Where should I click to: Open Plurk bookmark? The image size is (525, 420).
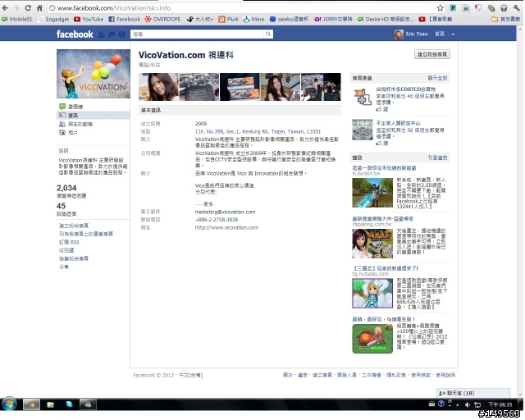(229, 20)
